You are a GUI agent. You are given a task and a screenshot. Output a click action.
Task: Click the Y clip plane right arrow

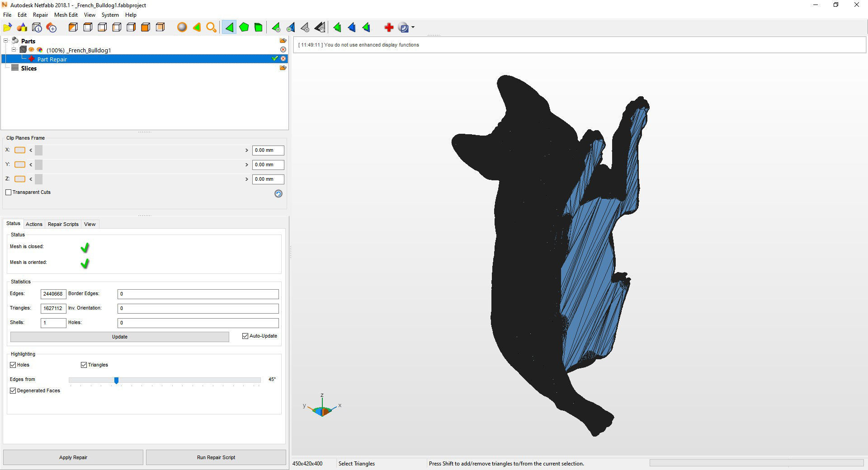pos(246,164)
